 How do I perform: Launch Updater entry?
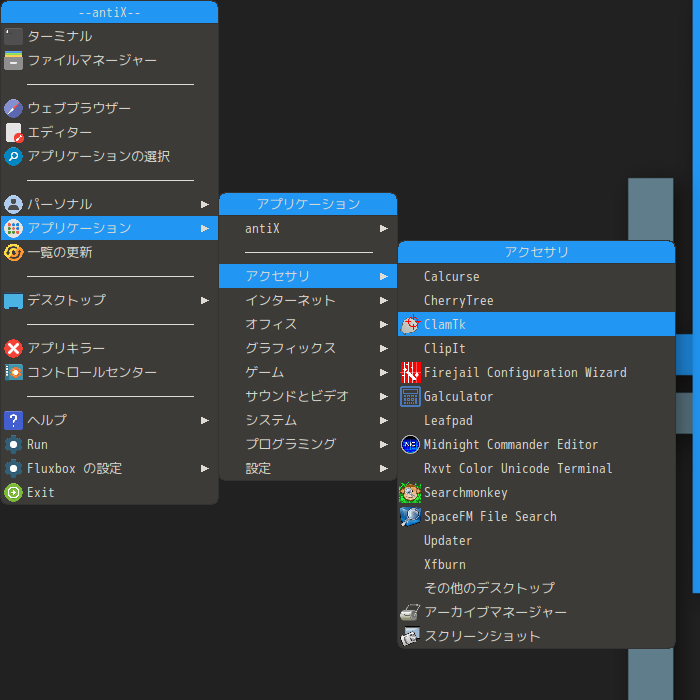[536, 540]
